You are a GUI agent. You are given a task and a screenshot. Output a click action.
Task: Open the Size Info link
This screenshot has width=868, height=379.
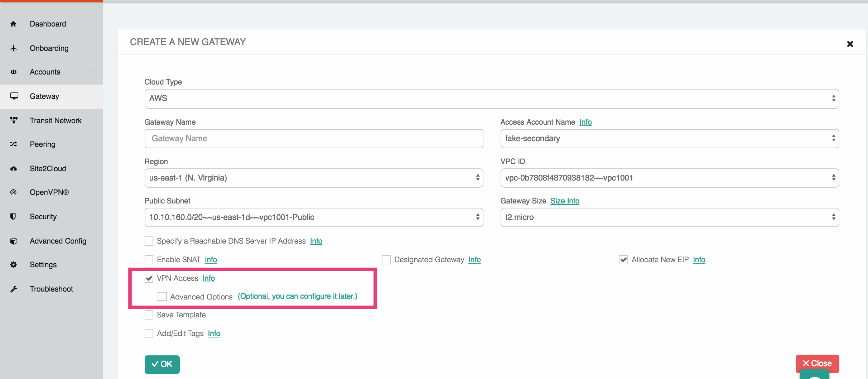(x=565, y=201)
